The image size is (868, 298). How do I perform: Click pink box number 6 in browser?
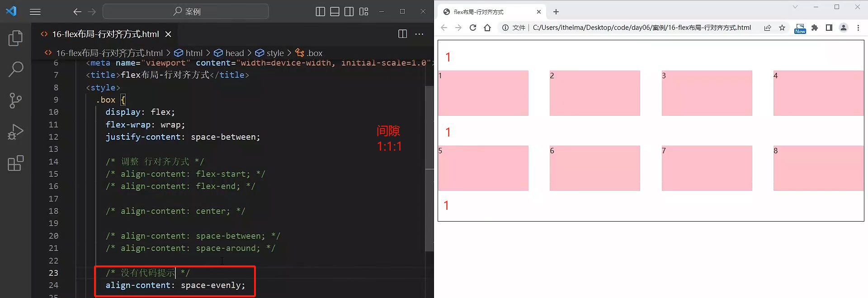595,168
